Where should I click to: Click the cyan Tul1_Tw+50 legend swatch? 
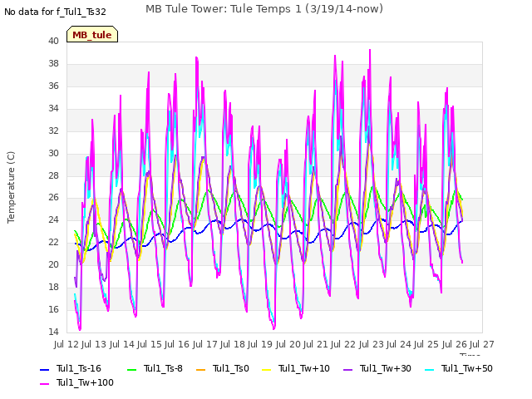pos(430,369)
